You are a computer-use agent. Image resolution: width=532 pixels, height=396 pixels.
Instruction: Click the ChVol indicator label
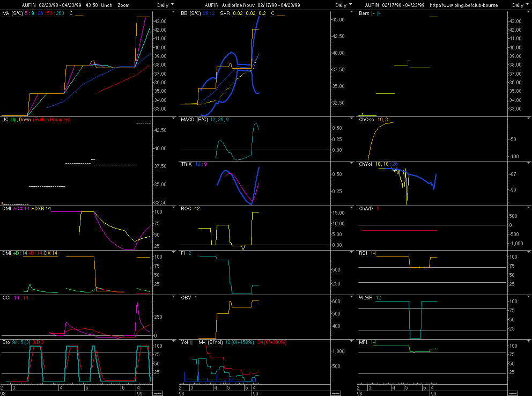(x=365, y=164)
